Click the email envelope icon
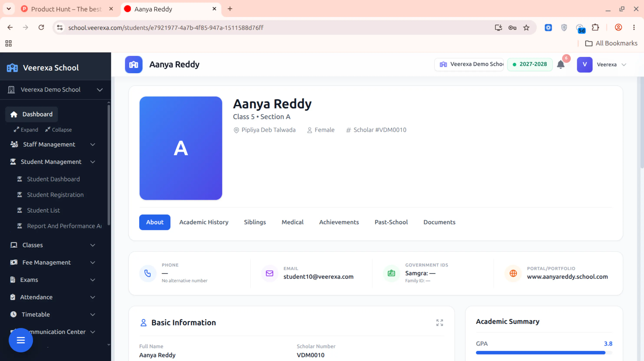This screenshot has height=361, width=644. pos(269,273)
